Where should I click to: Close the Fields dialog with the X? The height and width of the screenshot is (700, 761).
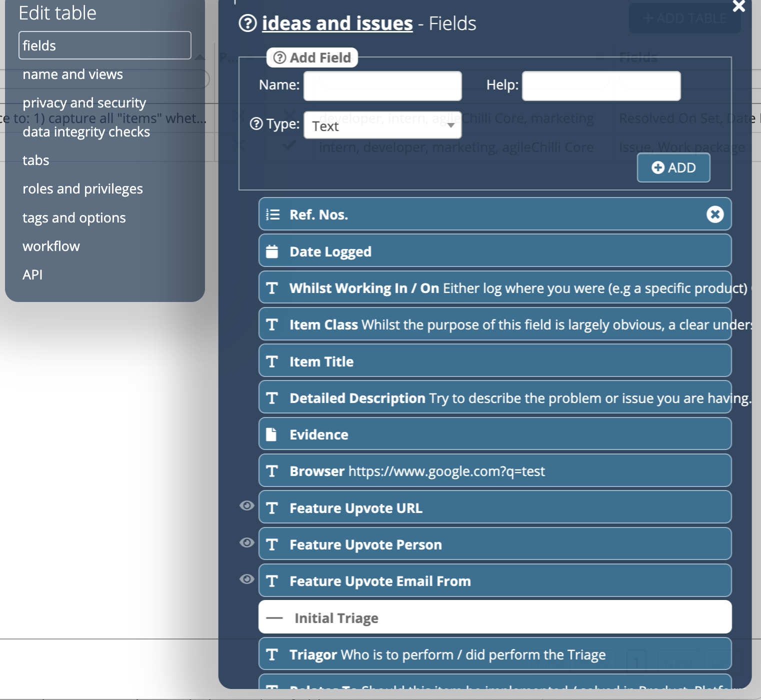(738, 5)
